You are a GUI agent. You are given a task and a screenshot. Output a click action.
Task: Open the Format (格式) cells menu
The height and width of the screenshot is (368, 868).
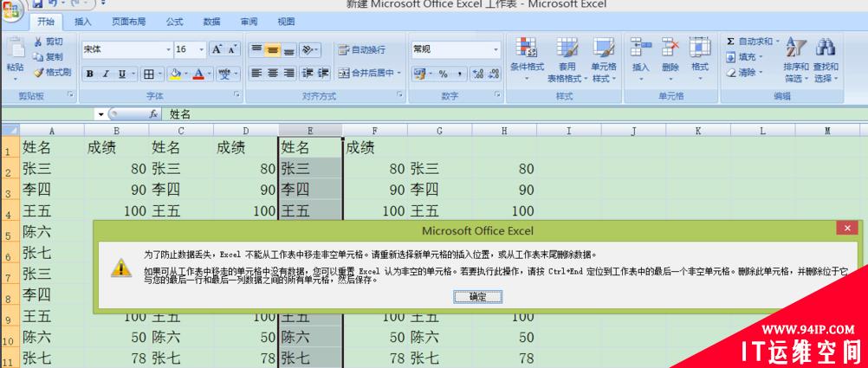700,60
